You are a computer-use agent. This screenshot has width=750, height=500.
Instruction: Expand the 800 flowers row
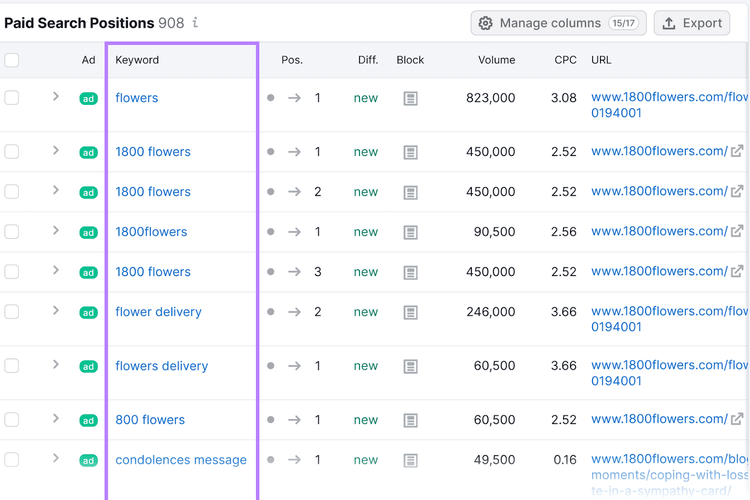tap(55, 419)
